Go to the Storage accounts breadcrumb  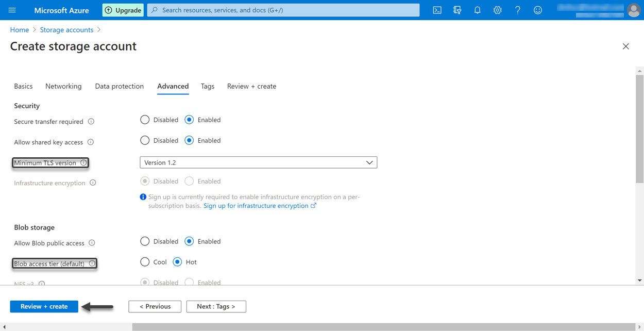pyautogui.click(x=67, y=30)
